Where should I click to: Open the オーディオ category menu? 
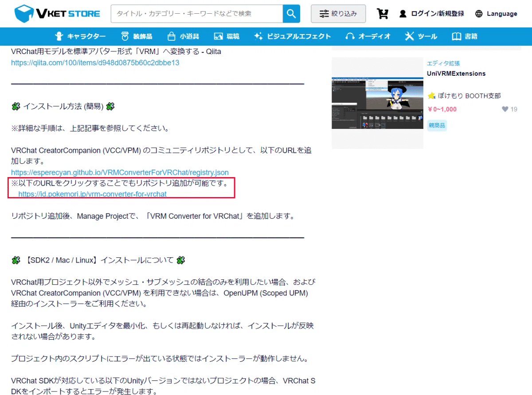(368, 36)
